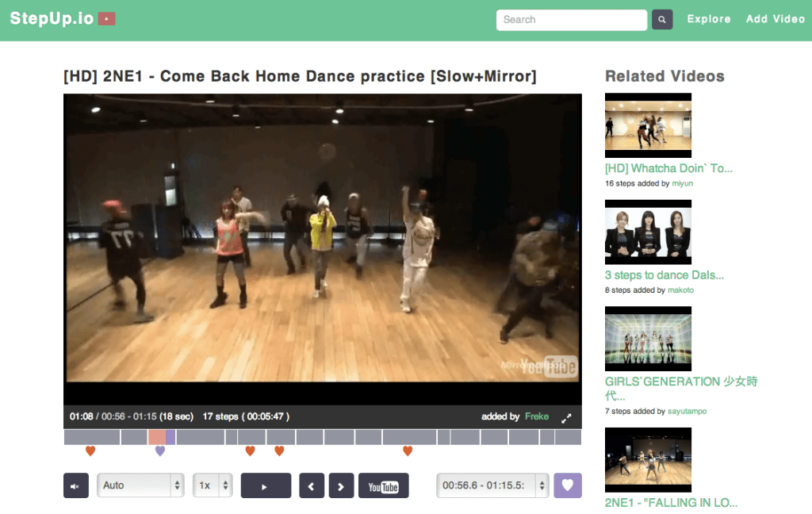View user sayutampo's profile

688,412
